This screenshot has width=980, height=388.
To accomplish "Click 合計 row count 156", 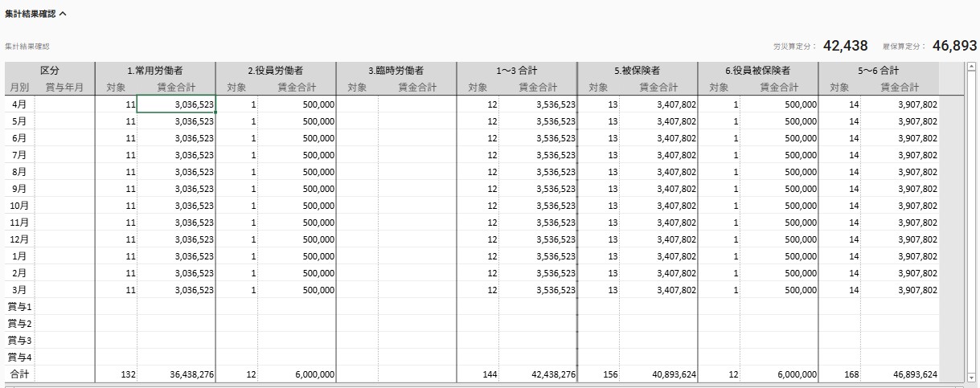I will 599,374.
